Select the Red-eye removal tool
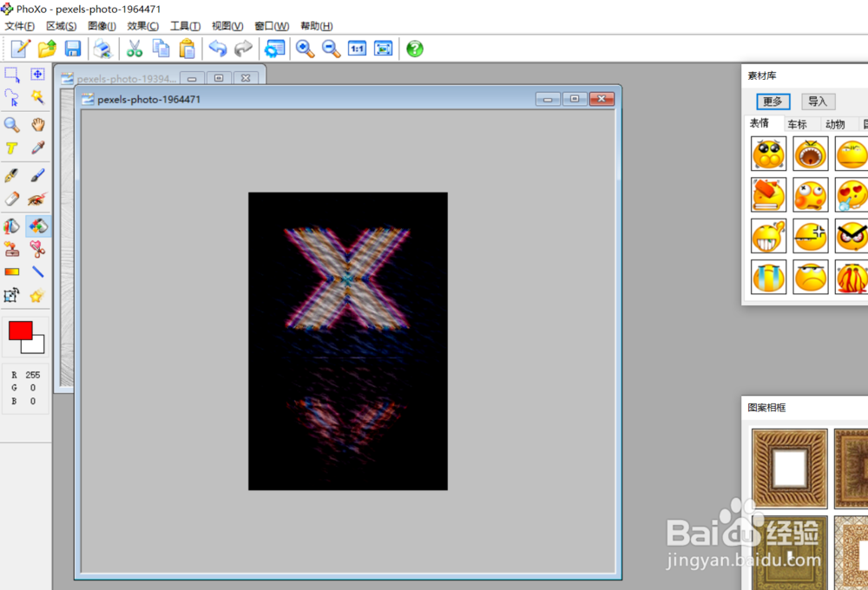 tap(37, 199)
